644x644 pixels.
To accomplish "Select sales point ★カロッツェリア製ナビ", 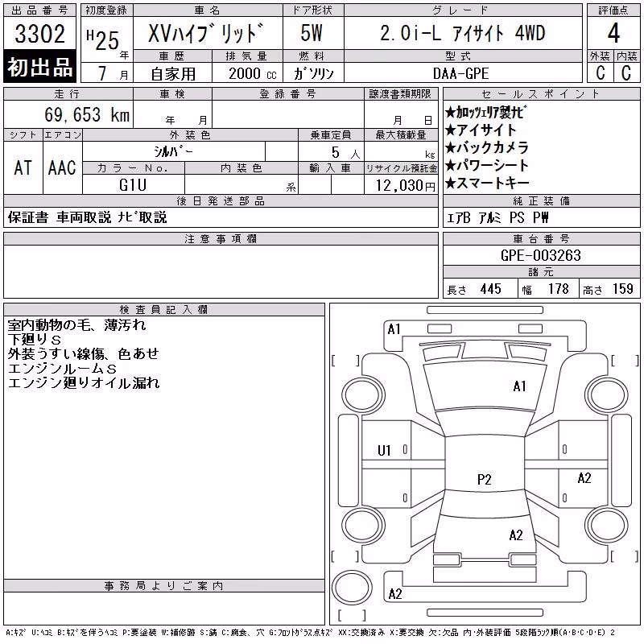I will (x=485, y=112).
